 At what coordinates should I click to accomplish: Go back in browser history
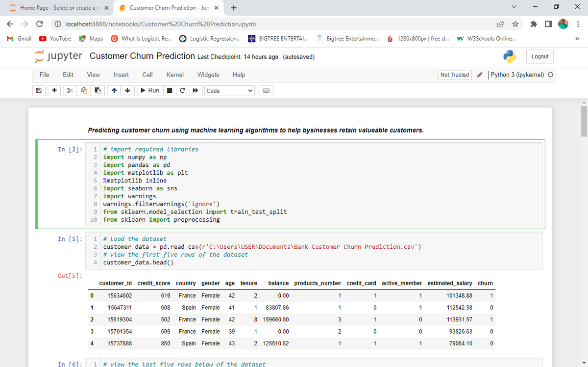pos(11,24)
